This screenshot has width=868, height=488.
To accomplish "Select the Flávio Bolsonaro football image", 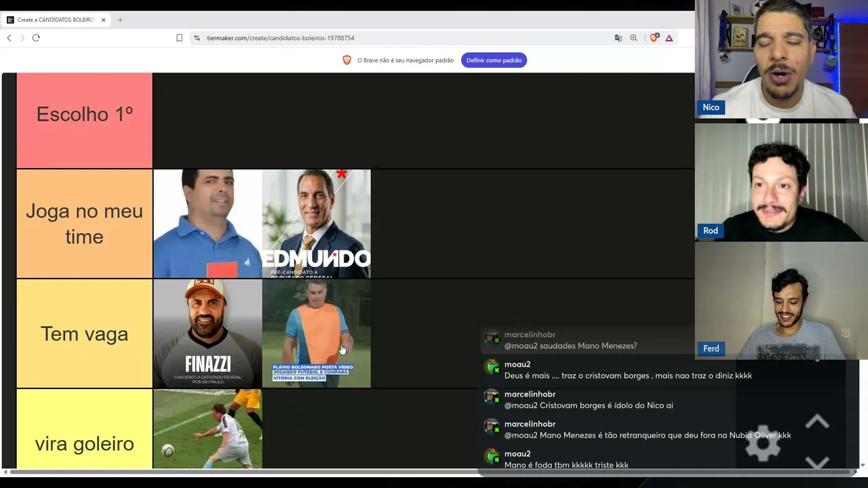I will pos(317,333).
